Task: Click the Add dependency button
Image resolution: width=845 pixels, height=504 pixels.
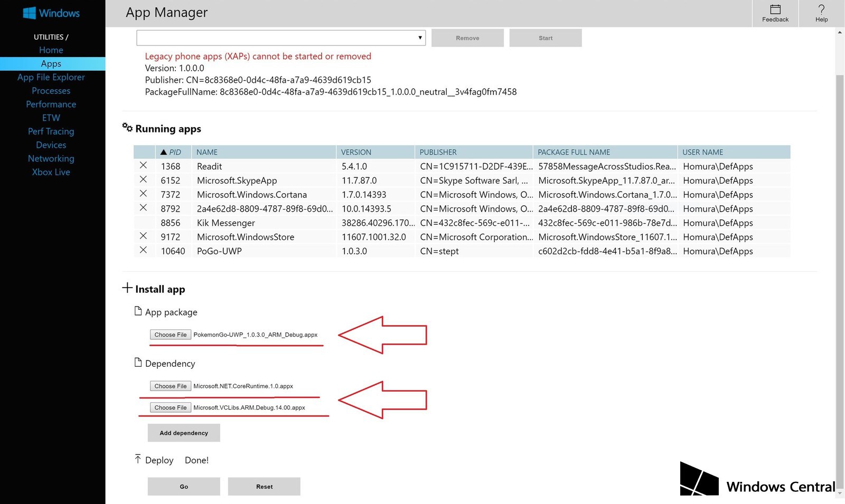Action: point(184,433)
